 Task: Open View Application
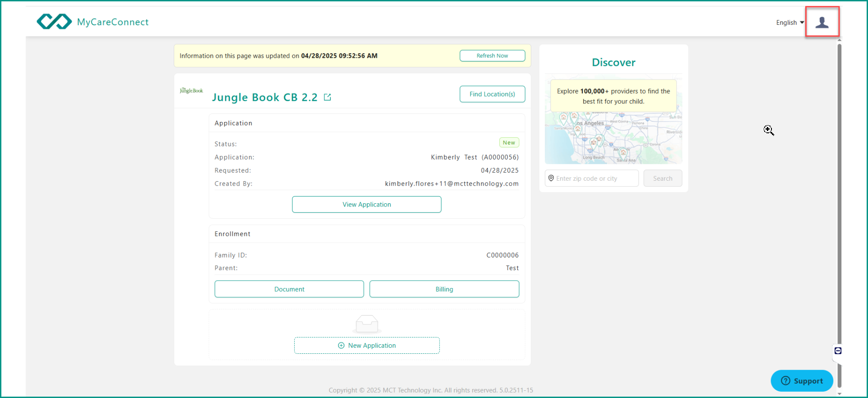(x=367, y=204)
